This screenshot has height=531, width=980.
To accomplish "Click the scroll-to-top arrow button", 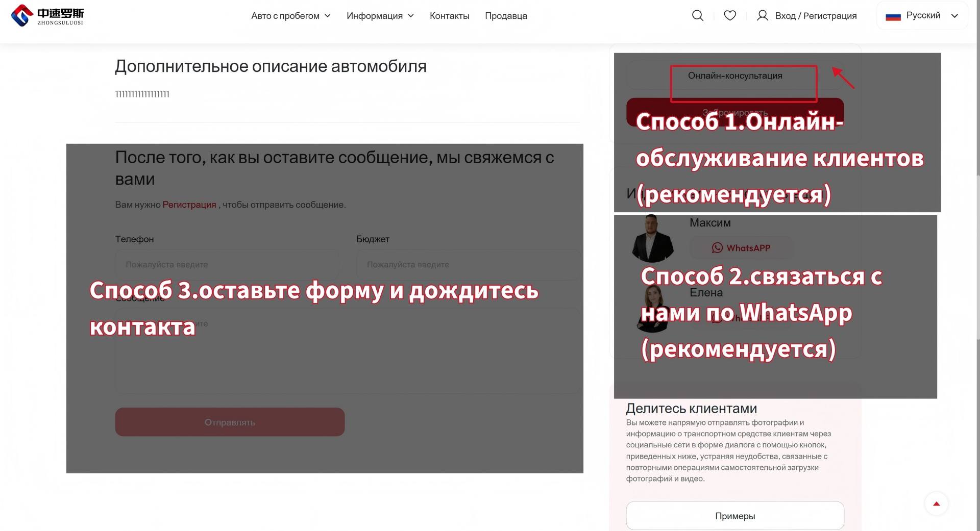I will tap(936, 504).
